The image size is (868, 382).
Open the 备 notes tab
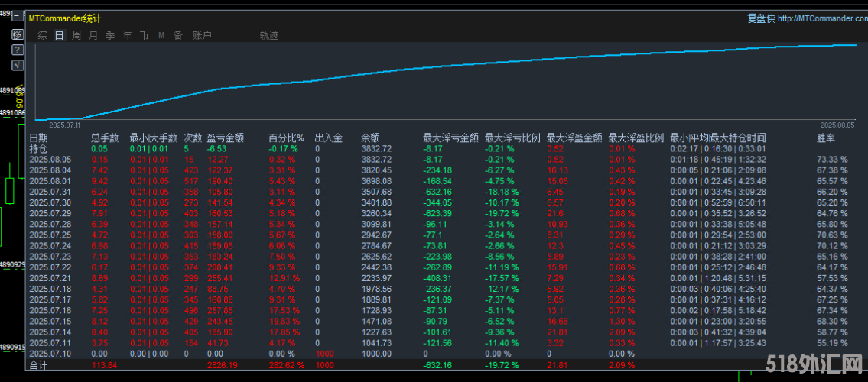coord(177,35)
